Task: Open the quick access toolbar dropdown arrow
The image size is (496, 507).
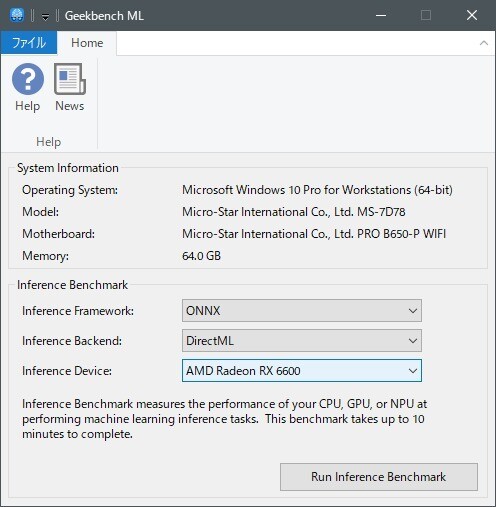Action: (x=45, y=16)
